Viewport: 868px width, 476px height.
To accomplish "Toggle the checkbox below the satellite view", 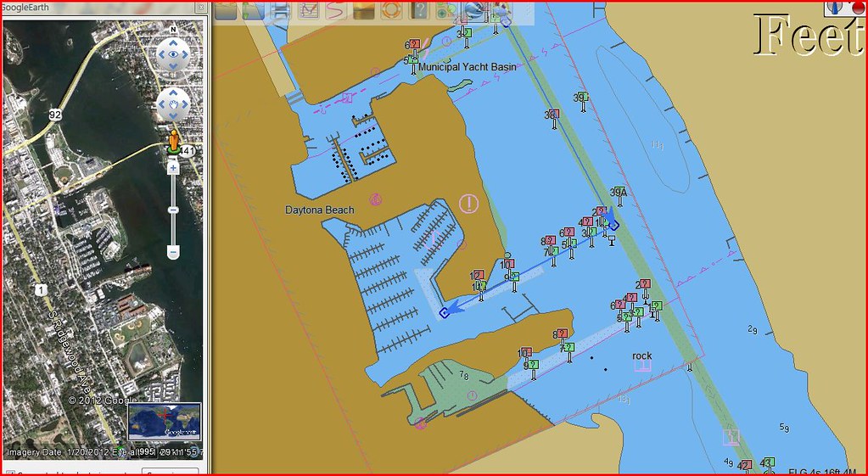I will point(10,472).
